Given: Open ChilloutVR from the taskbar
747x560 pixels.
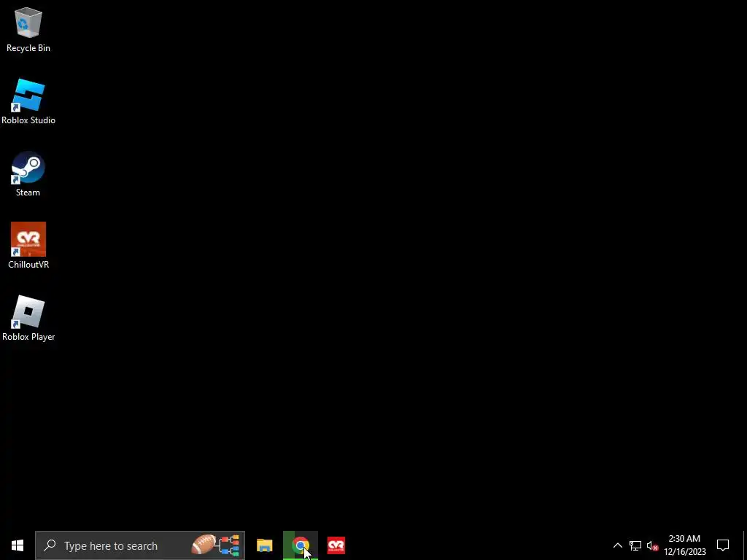Looking at the screenshot, I should click(x=336, y=545).
